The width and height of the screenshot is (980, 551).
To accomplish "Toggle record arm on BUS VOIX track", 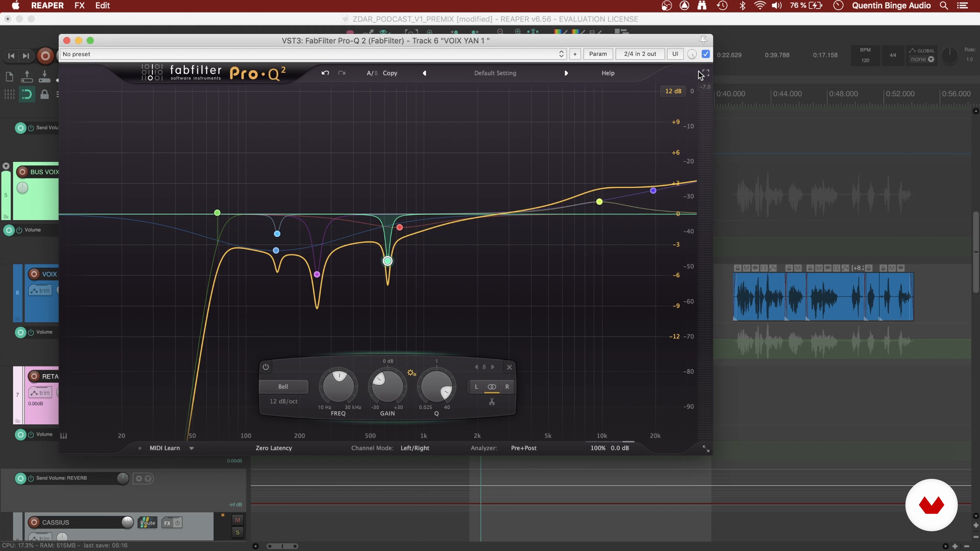I will (x=22, y=172).
